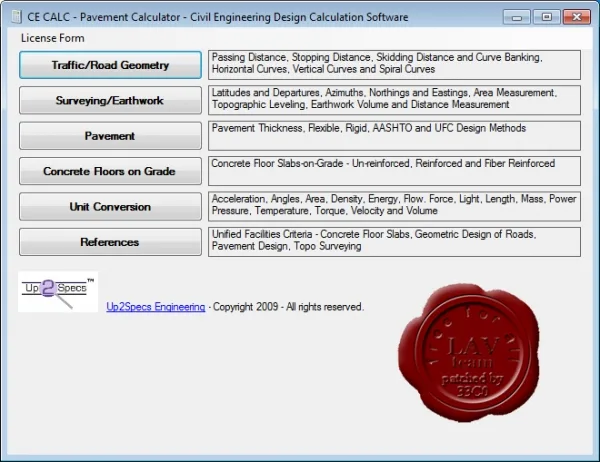This screenshot has height=462, width=600.
Task: Open the Traffic/Road Geometry calculators
Action: 110,65
